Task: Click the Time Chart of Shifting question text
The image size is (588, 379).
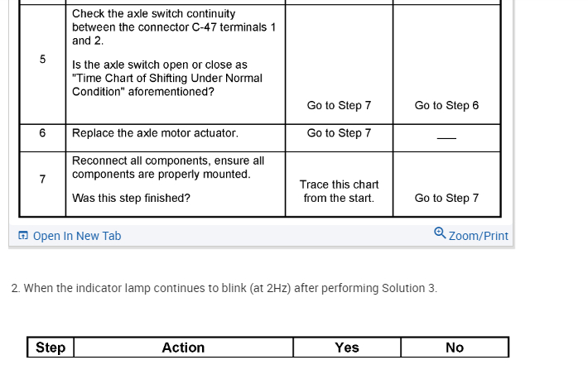Action: [167, 78]
